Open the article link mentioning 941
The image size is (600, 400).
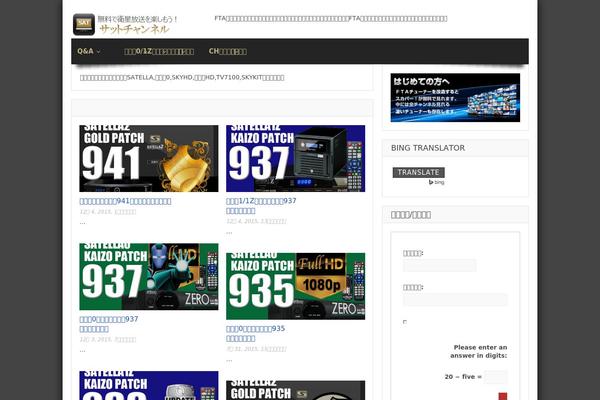point(125,201)
